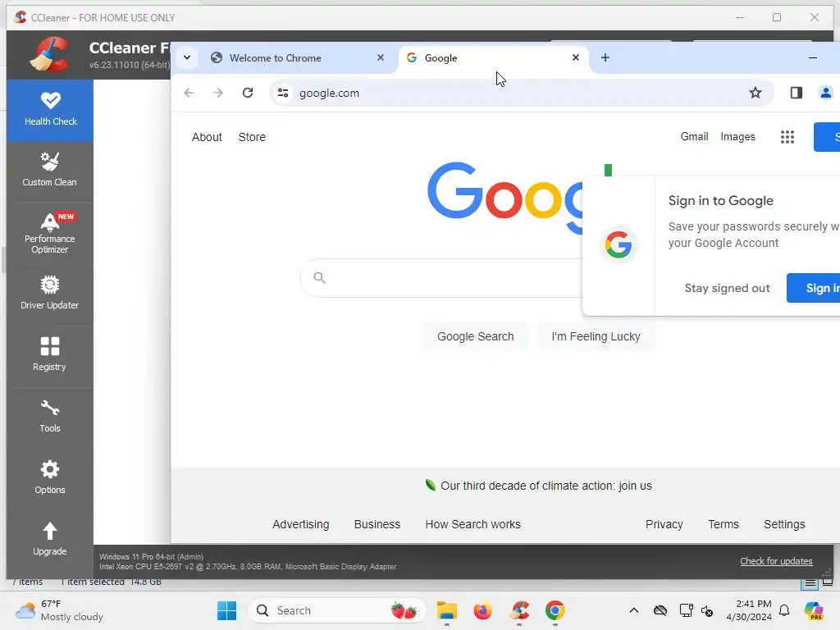This screenshot has width=840, height=630.
Task: Click taskbar Search box
Action: (x=337, y=610)
